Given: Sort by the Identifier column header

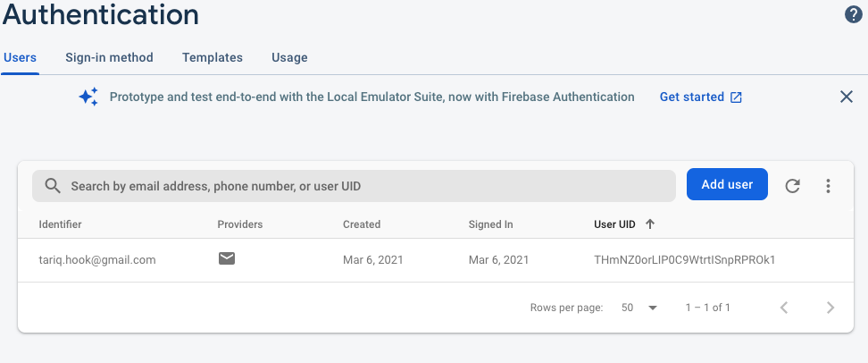Looking at the screenshot, I should click(x=61, y=224).
